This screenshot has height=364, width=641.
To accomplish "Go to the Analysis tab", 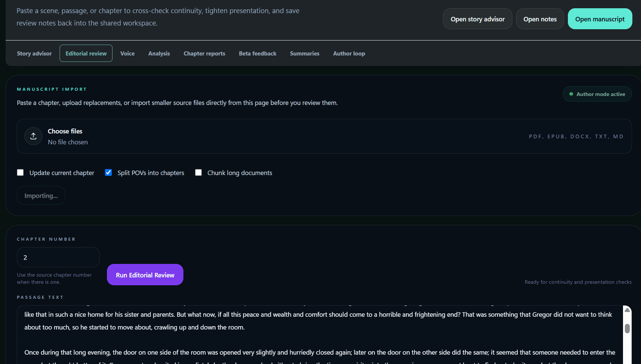I will (x=159, y=53).
